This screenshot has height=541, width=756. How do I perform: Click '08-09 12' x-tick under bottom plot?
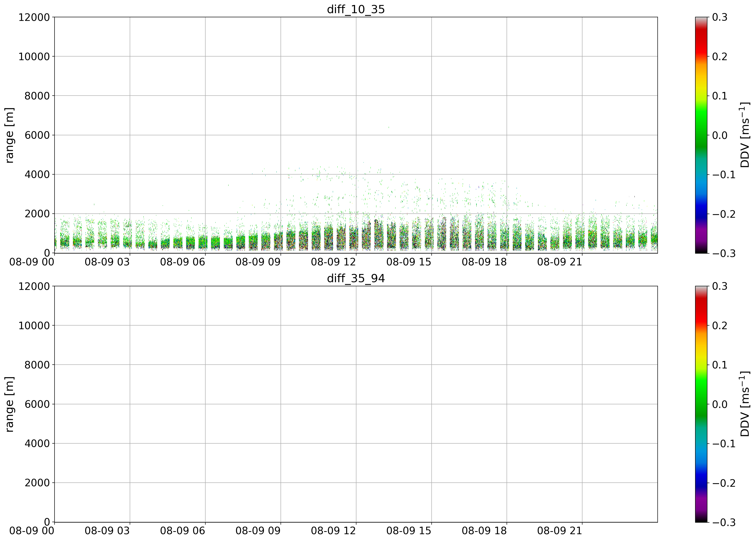point(333,531)
